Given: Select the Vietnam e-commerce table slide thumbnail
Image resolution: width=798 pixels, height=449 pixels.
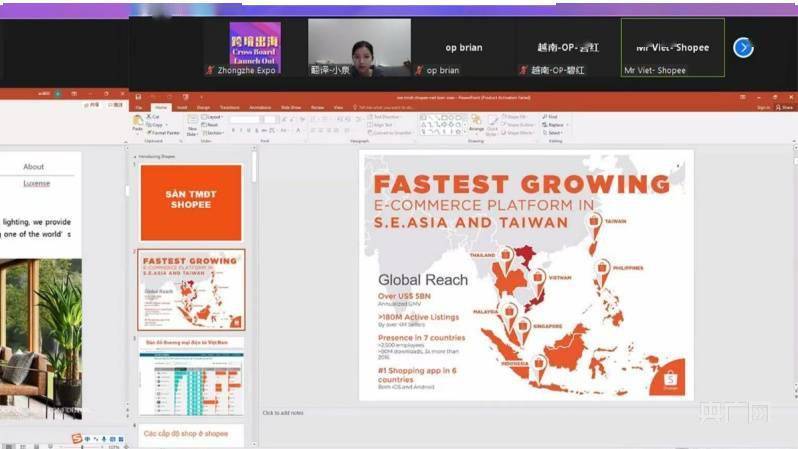Looking at the screenshot, I should 190,380.
